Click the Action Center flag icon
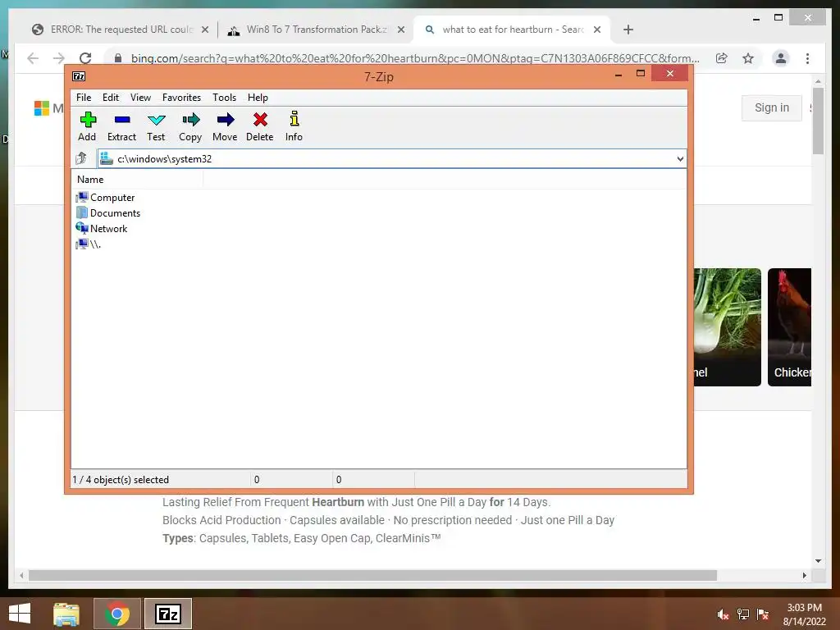Image resolution: width=840 pixels, height=630 pixels. tap(762, 614)
